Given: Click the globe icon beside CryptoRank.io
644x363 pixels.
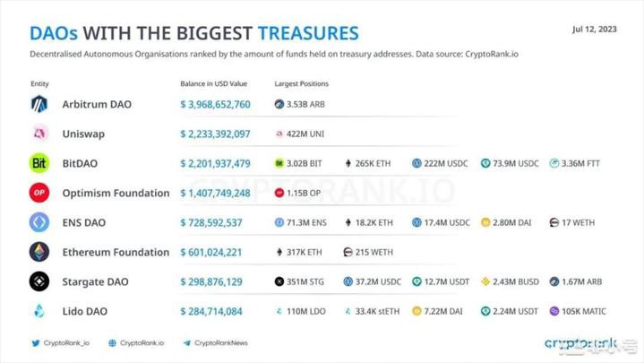Looking at the screenshot, I should pos(112,343).
